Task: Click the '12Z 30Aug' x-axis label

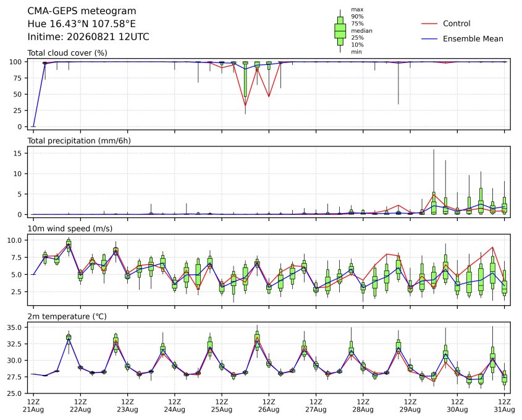Action: pos(457,406)
